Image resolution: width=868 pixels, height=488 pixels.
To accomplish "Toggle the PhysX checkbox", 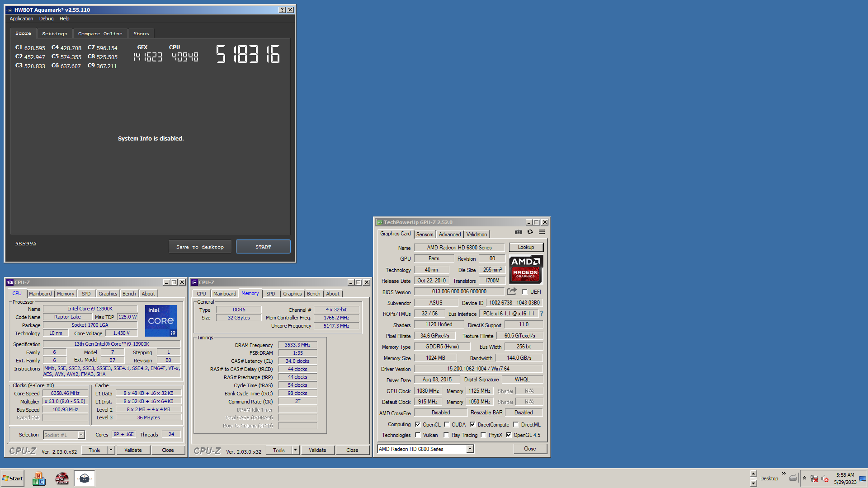I will click(483, 435).
